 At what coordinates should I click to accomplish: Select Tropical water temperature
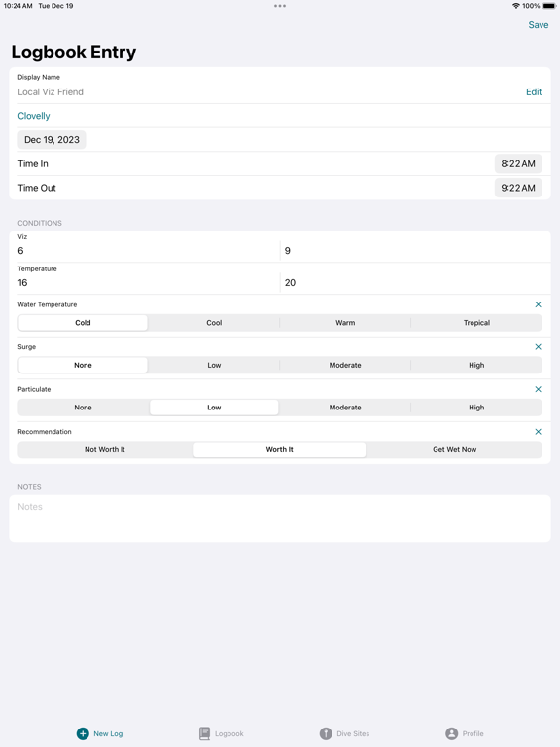(476, 323)
